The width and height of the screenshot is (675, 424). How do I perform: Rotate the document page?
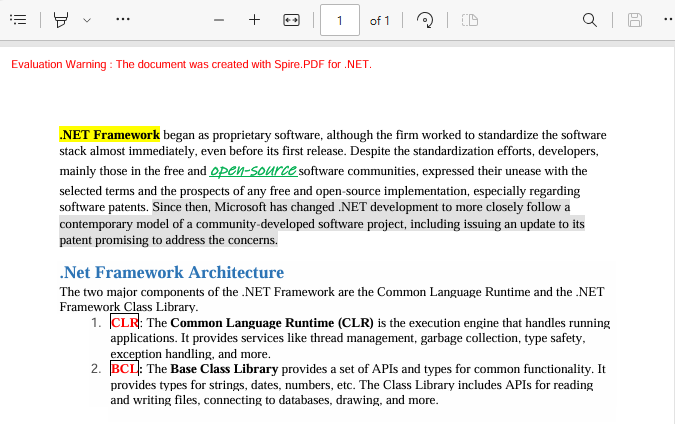424,20
